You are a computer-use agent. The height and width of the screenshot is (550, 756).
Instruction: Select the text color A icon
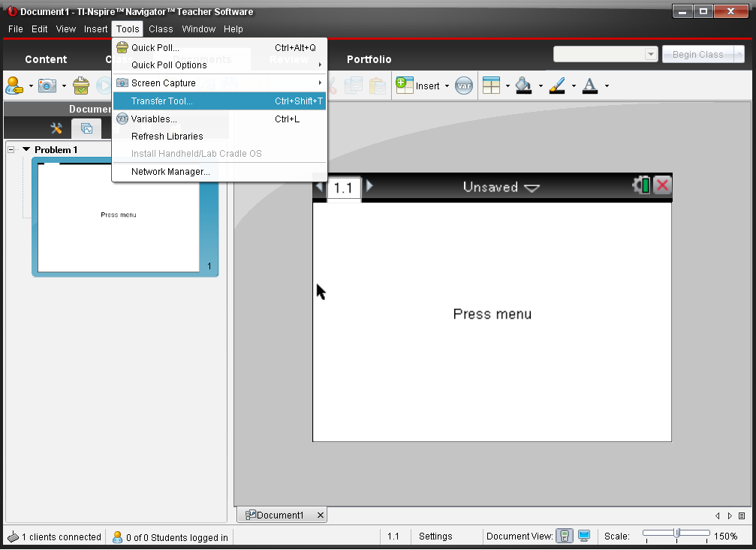(x=590, y=86)
